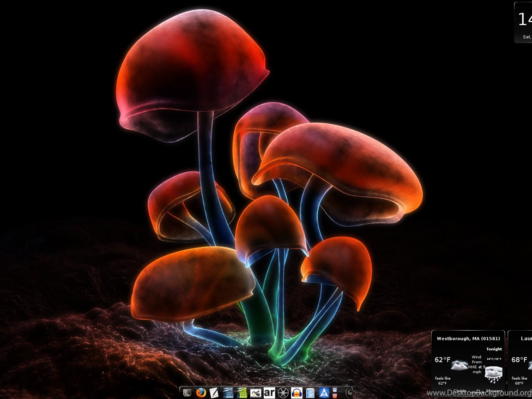This screenshot has height=399, width=532.
Task: Open the Plasma cashew at dock's right end
Action: pos(348,393)
